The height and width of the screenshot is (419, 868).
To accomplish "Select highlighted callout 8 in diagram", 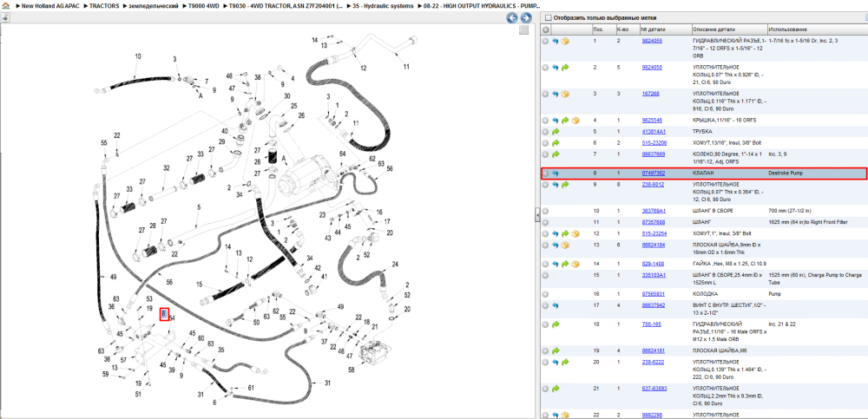I will [164, 314].
